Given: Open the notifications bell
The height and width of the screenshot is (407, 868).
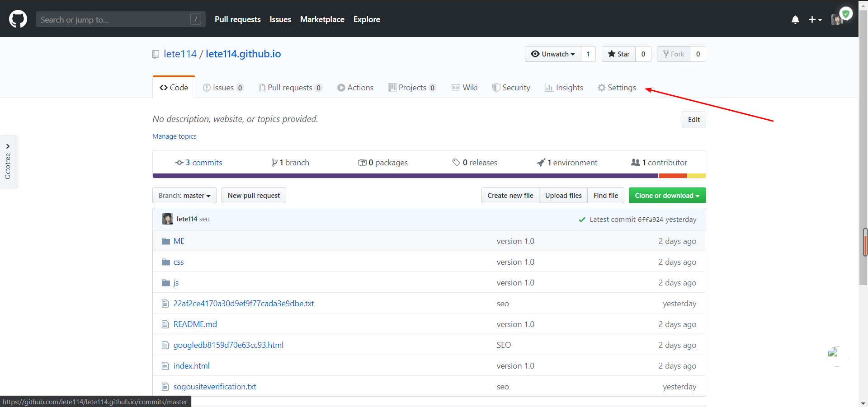Looking at the screenshot, I should click(795, 19).
